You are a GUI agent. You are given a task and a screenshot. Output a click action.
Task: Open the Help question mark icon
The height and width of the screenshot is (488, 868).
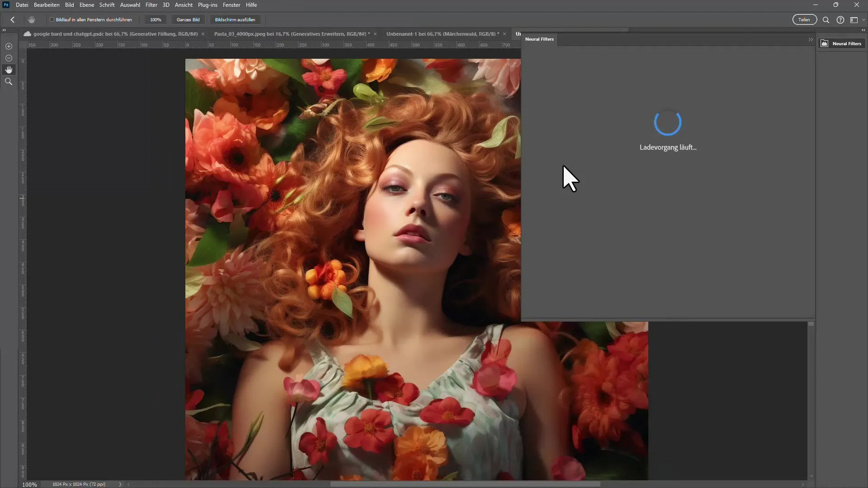coord(840,20)
